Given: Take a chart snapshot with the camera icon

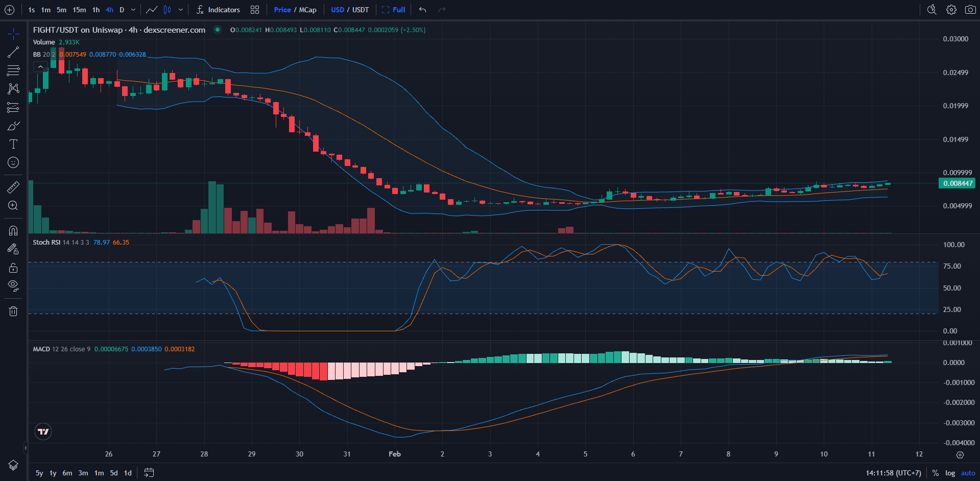Looking at the screenshot, I should [x=971, y=9].
